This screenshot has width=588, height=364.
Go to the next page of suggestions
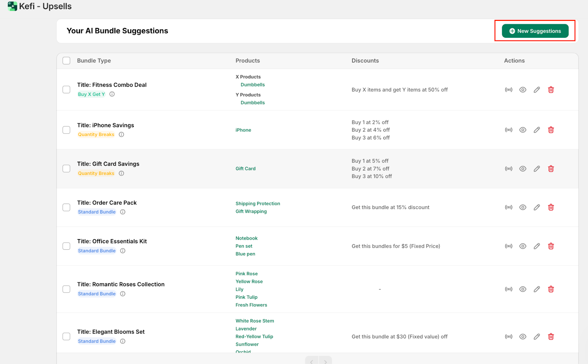click(x=325, y=361)
